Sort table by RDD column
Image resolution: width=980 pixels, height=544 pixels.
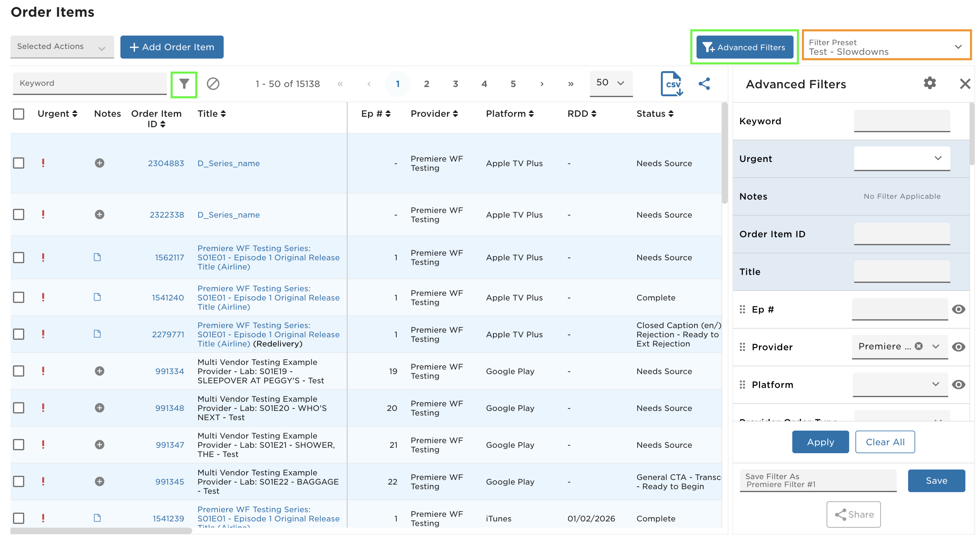point(582,114)
